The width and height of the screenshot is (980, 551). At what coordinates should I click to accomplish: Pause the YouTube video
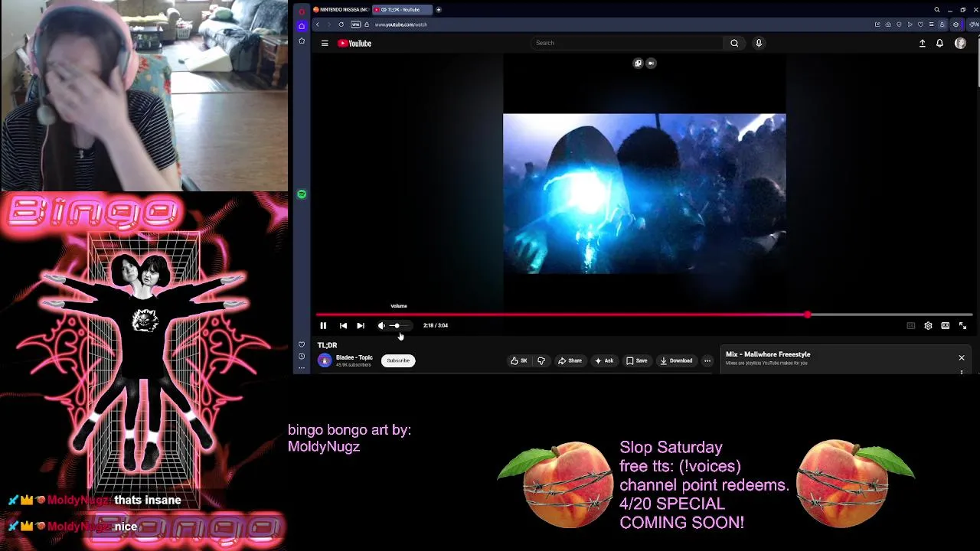click(x=323, y=326)
